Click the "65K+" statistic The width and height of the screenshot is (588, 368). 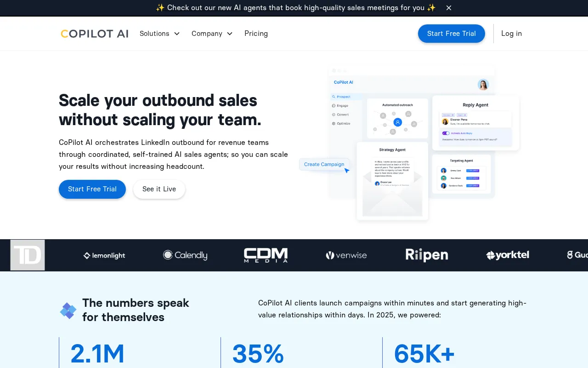(x=424, y=354)
